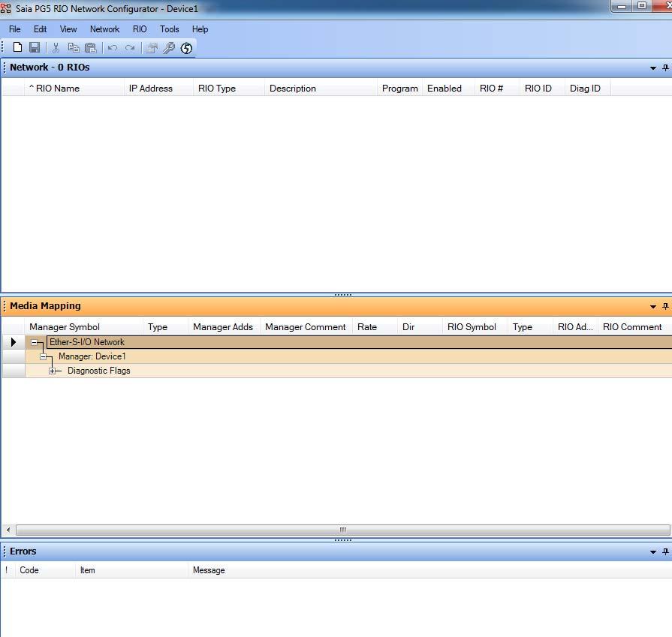Pin the Network panel with pushpin icon

pyautogui.click(x=665, y=68)
